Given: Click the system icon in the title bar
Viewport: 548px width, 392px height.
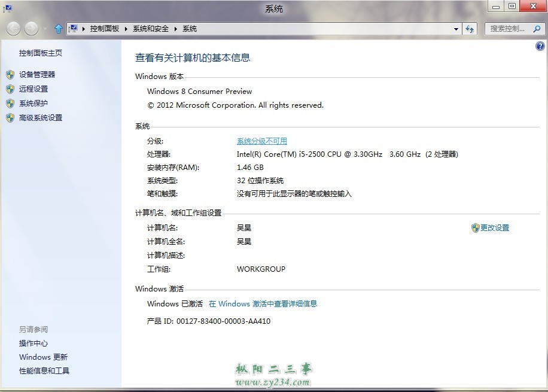Looking at the screenshot, I should point(8,8).
